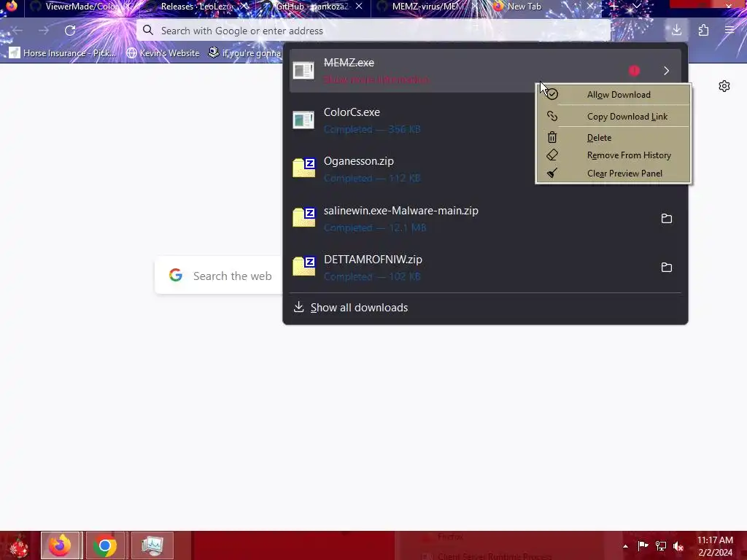Open Chrome from the taskbar

(x=105, y=545)
